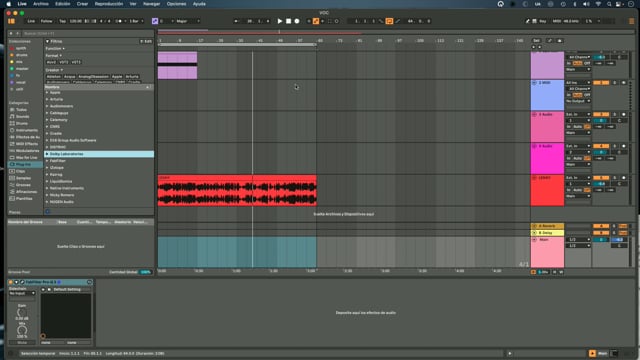Click the browser search field
The image size is (640, 360).
(88, 33)
